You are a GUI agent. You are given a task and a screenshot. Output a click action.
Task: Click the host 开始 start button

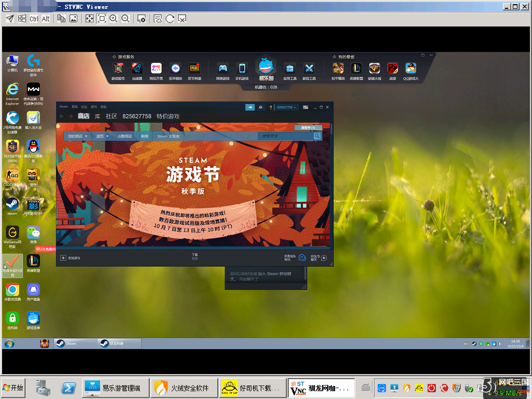coord(12,388)
